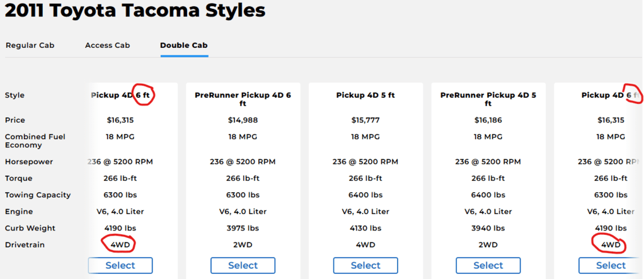This screenshot has height=279, width=644.
Task: Click the Pickup 4D 5 ft style heading
Action: [365, 95]
